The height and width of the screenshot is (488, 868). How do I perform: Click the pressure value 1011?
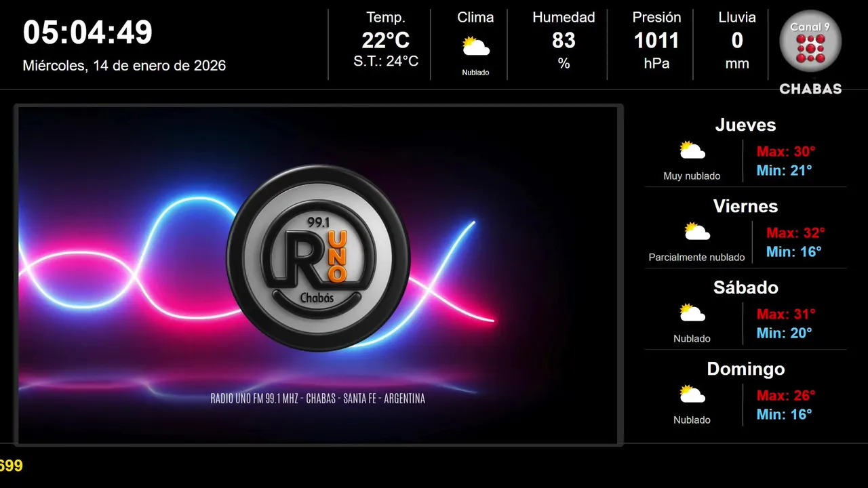656,41
